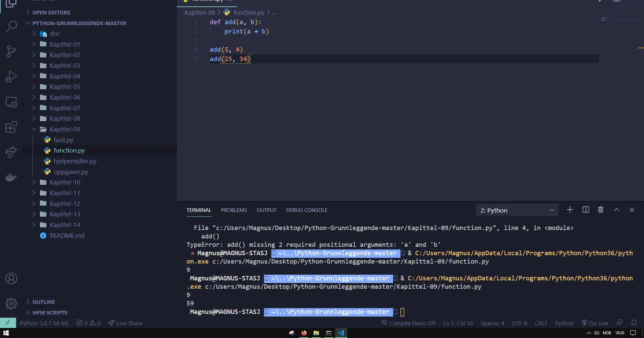Viewport: 644px width, 338px height.
Task: Change line endings via CRLF
Action: click(541, 323)
